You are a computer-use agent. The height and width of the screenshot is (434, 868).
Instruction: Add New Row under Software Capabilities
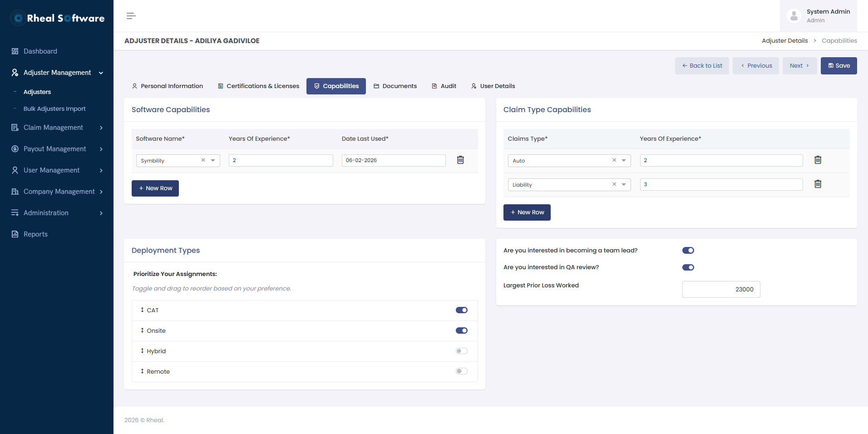[155, 188]
